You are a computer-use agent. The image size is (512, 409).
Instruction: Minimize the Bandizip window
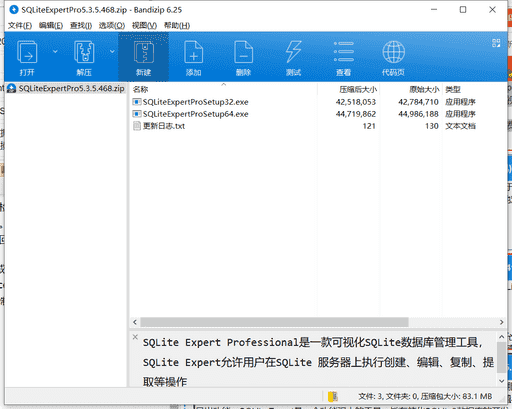434,10
